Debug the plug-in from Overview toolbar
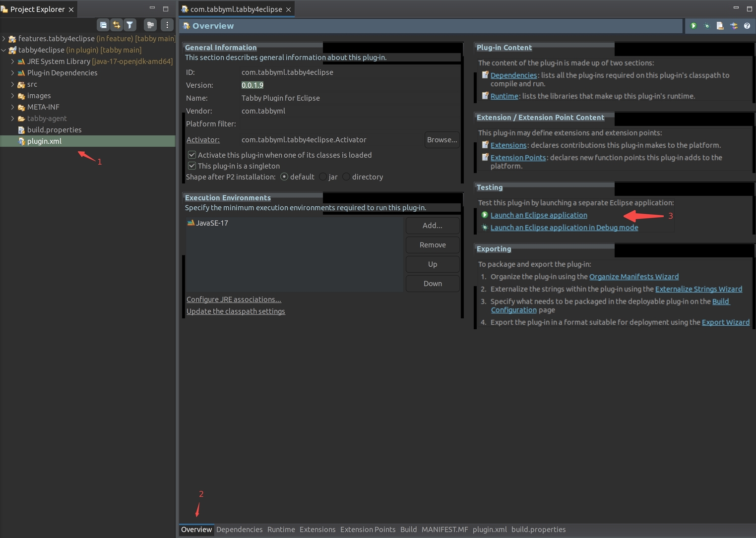756x538 pixels. pos(707,26)
